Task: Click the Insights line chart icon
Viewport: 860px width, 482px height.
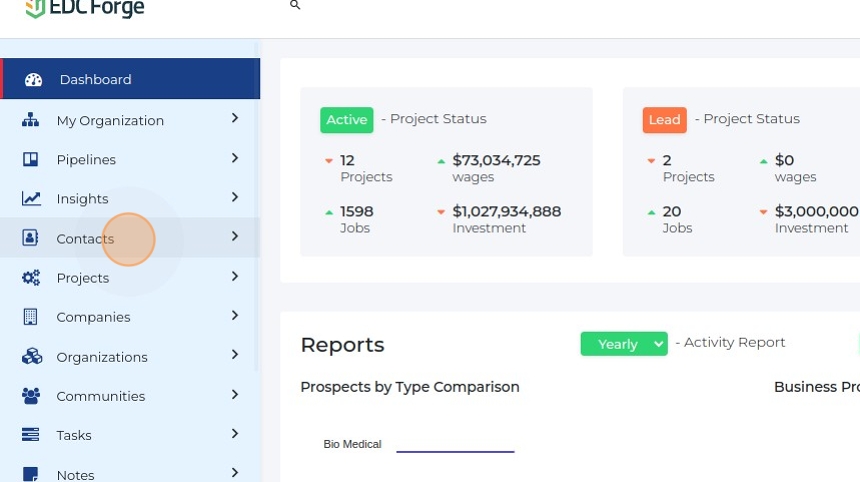Action: [x=31, y=198]
